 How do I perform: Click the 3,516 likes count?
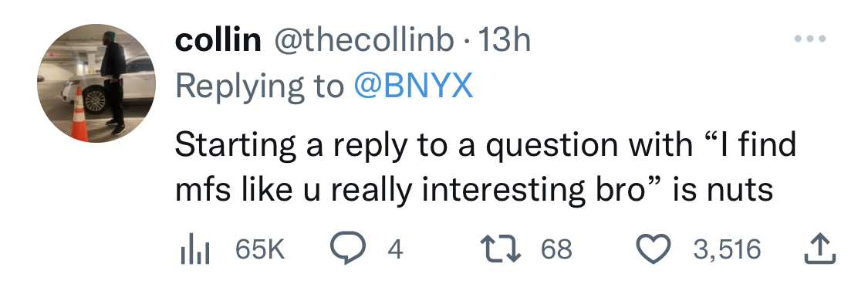tap(727, 249)
